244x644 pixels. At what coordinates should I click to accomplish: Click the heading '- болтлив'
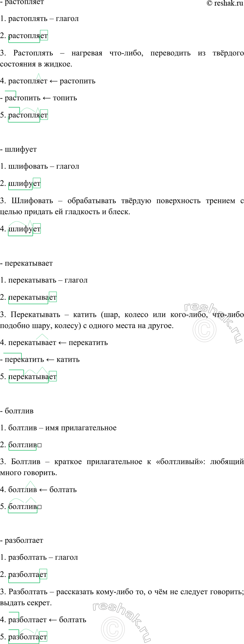pyautogui.click(x=17, y=411)
